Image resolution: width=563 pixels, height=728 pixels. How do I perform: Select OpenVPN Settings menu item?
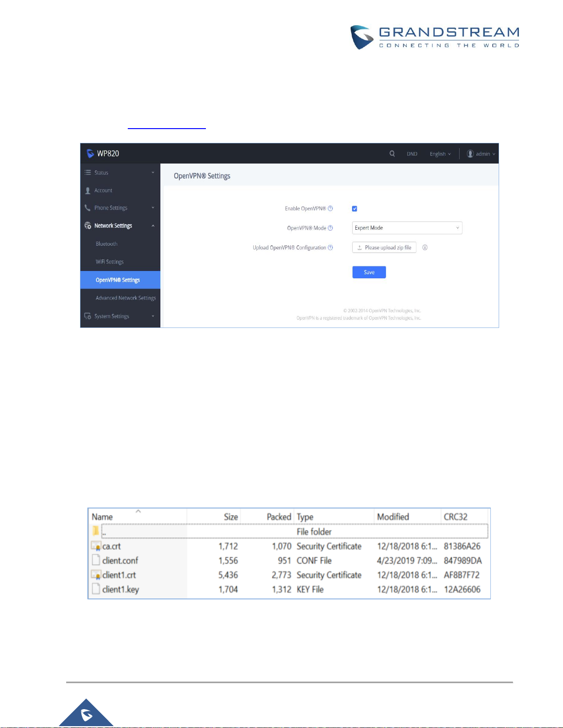click(x=120, y=280)
